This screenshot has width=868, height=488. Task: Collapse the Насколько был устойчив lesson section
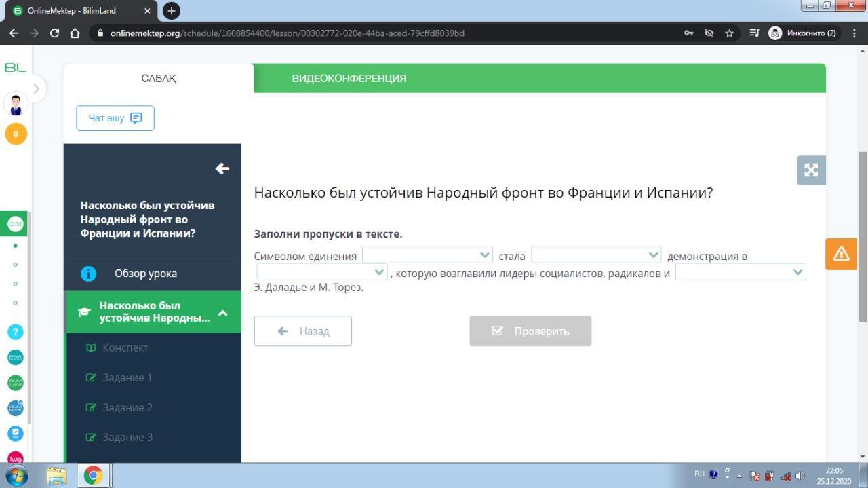tap(222, 313)
